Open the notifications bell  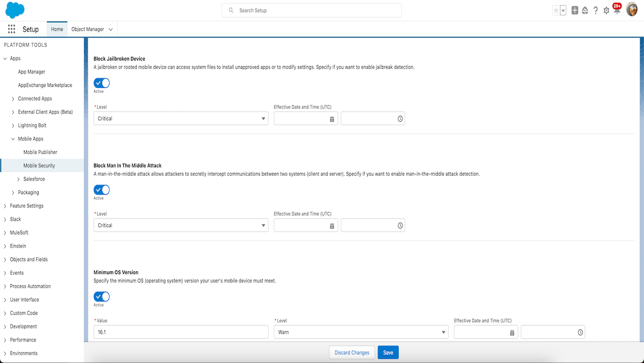617,10
